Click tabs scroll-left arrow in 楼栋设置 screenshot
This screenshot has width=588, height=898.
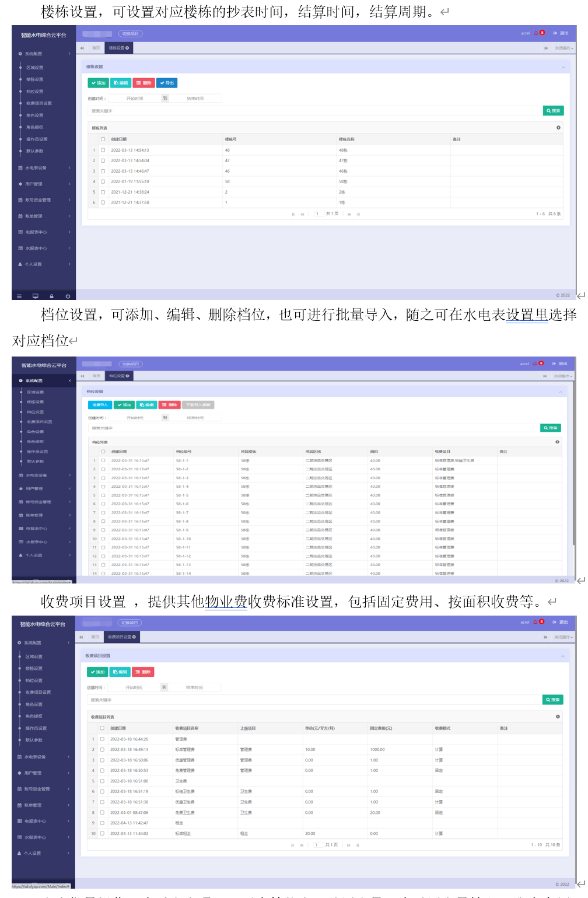82,48
